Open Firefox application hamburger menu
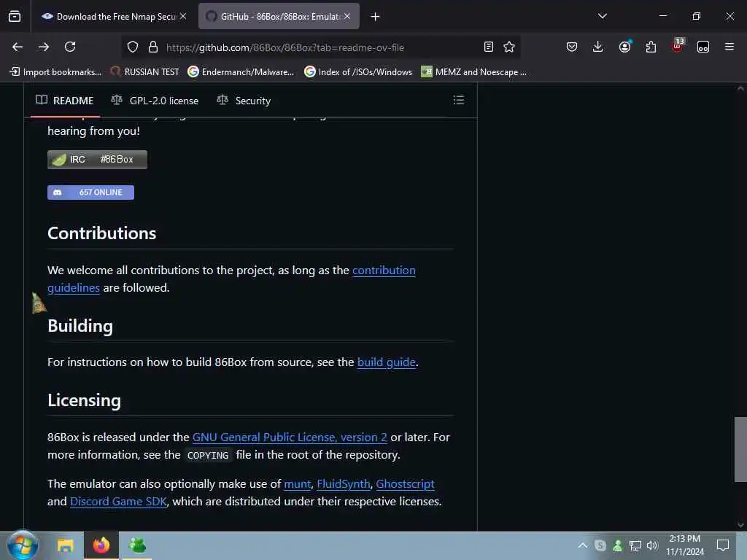Viewport: 747px width, 560px height. tap(729, 47)
